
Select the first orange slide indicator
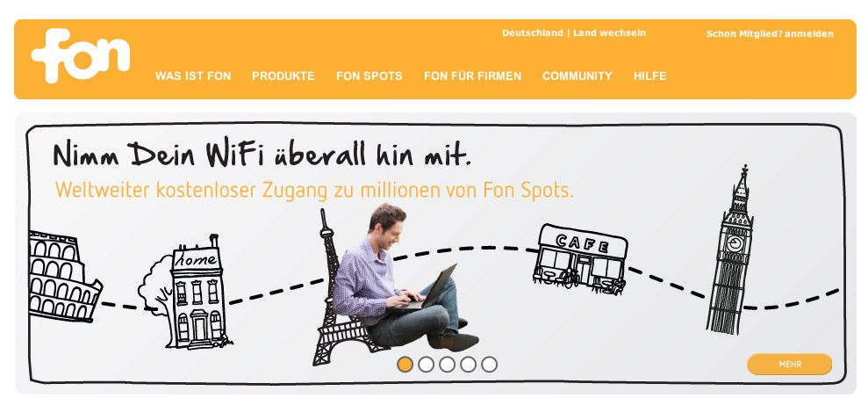pyautogui.click(x=405, y=365)
